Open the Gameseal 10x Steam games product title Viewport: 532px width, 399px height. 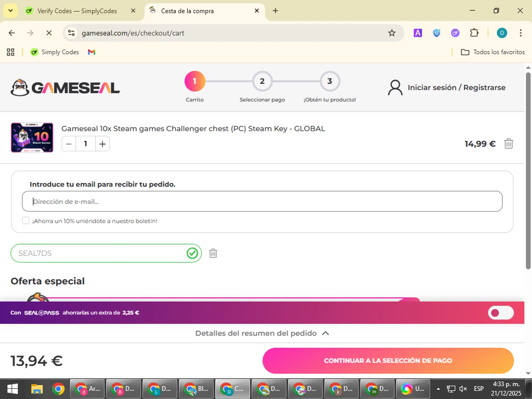(x=193, y=128)
